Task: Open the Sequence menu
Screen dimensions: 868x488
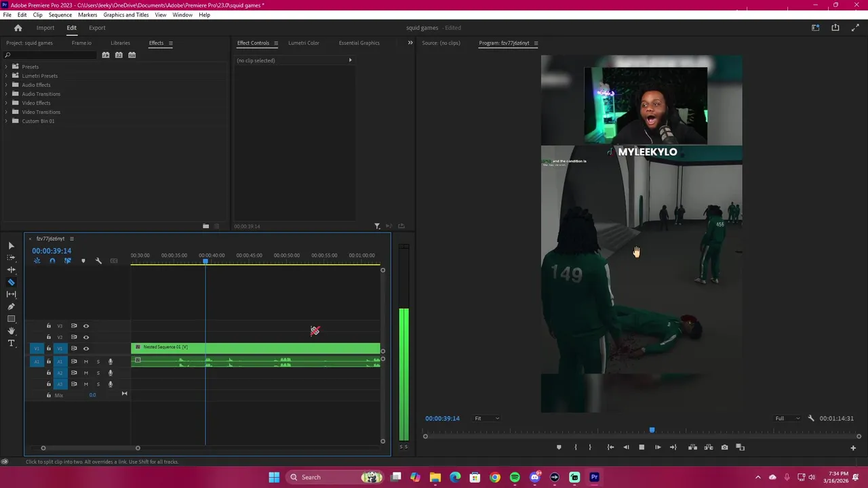Action: pyautogui.click(x=60, y=15)
